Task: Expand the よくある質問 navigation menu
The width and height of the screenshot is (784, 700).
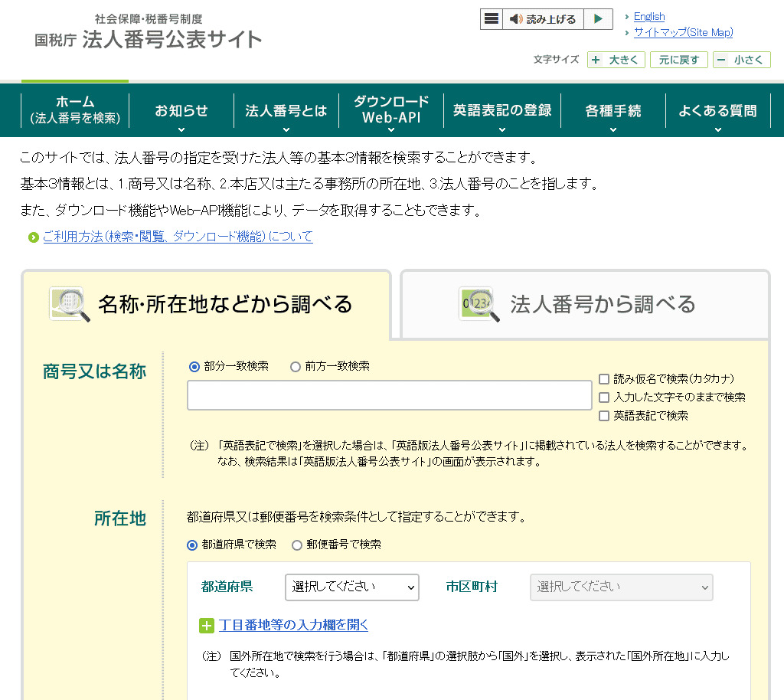Action: (717, 111)
